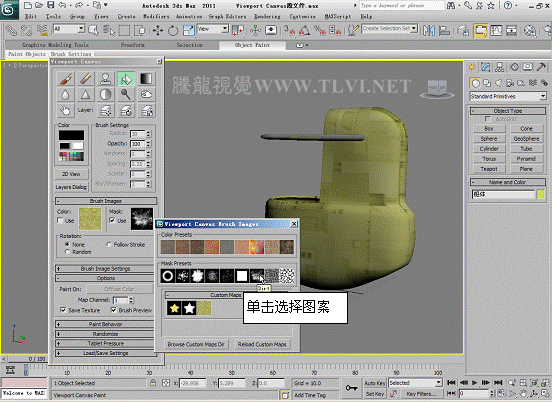Open the Utilities hammer panel tab

click(541, 67)
